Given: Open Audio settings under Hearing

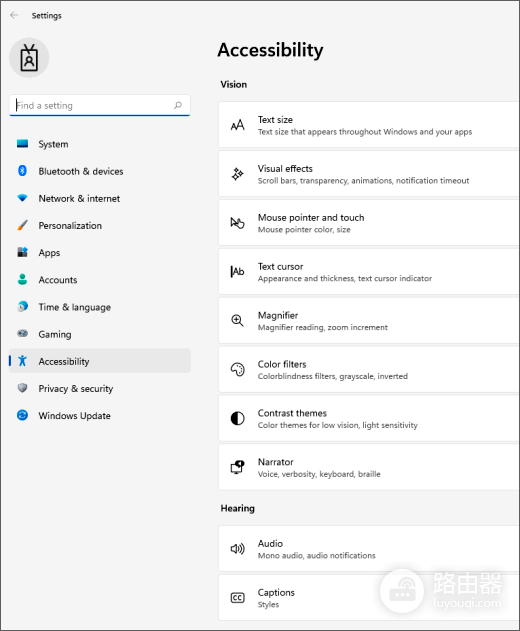Looking at the screenshot, I should pyautogui.click(x=369, y=549).
